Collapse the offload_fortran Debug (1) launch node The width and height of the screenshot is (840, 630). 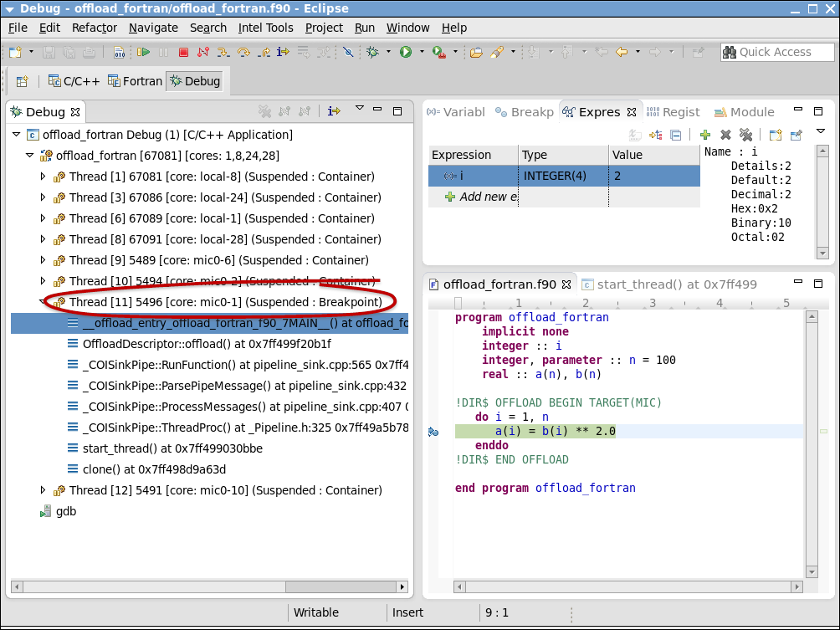click(x=17, y=135)
